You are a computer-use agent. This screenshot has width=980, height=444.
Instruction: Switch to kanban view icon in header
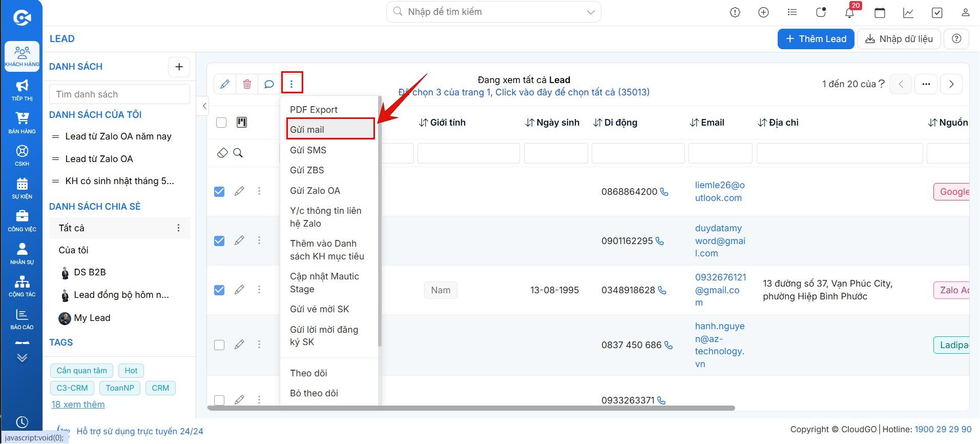tap(242, 122)
